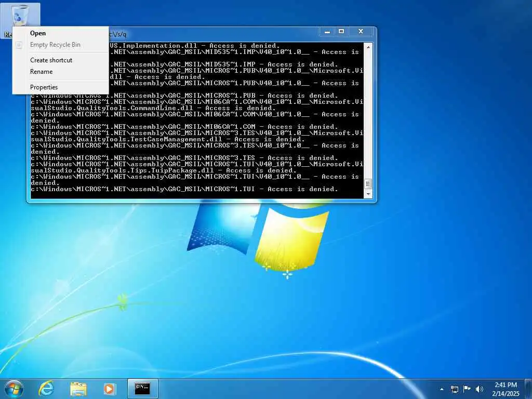Image resolution: width=532 pixels, height=399 pixels.
Task: Click the console scrollbar down arrow
Action: pos(368,194)
